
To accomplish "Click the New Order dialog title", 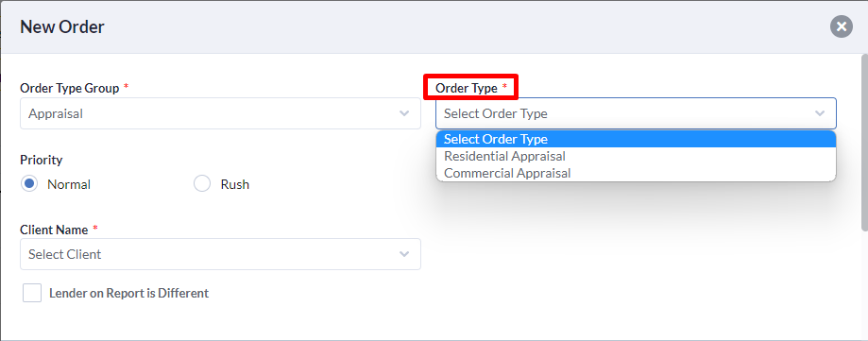I will 62,26.
